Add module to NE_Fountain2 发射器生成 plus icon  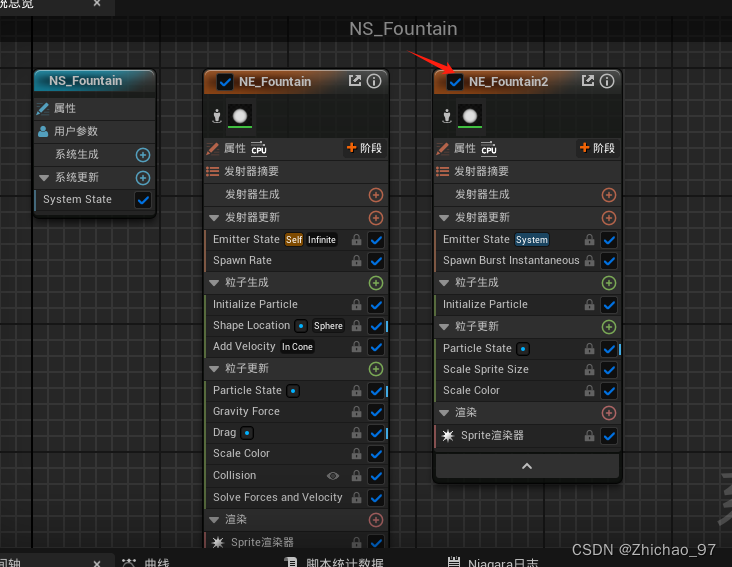point(609,195)
